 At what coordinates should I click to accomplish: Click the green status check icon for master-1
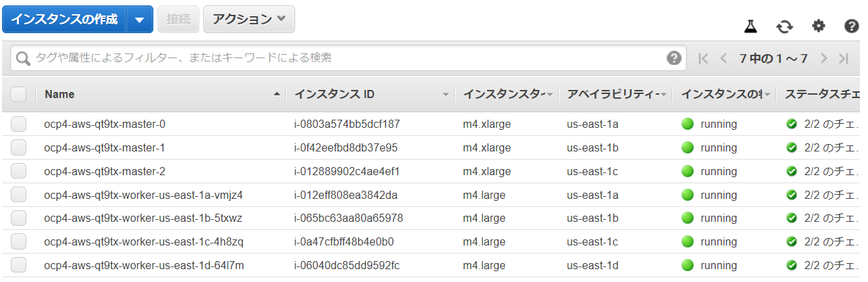792,147
